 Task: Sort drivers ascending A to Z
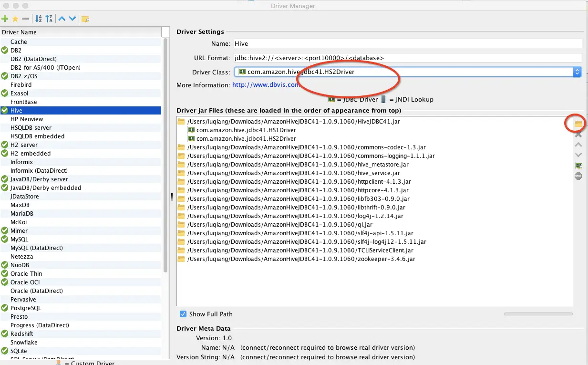[39, 19]
